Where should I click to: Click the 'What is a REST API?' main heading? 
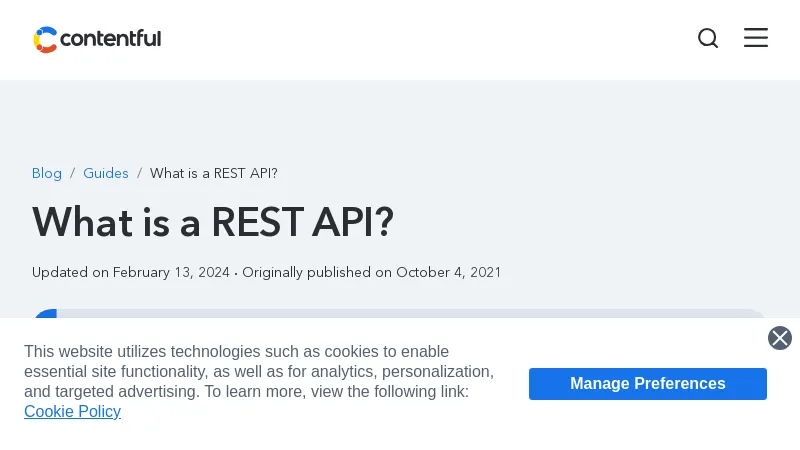pos(213,222)
